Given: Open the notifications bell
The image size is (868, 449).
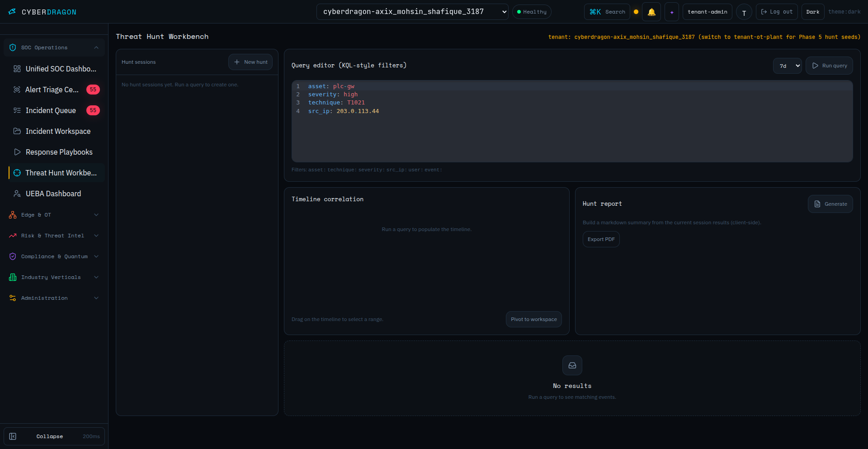Looking at the screenshot, I should (x=651, y=12).
